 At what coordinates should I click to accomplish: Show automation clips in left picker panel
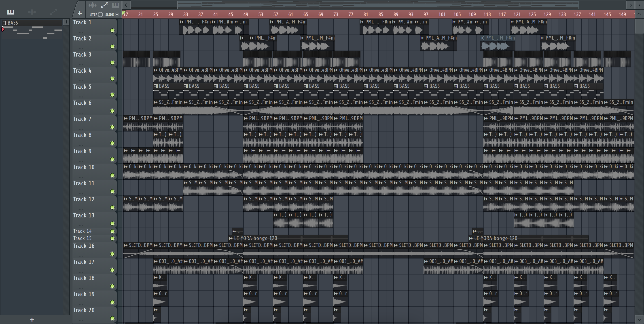point(53,12)
